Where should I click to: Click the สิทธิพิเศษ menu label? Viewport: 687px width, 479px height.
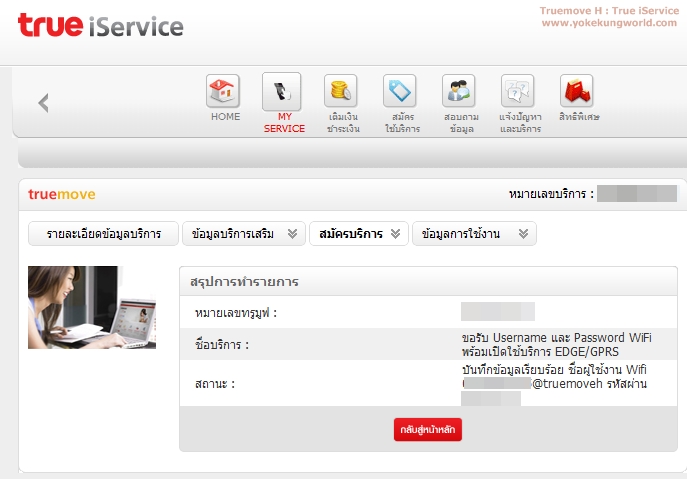coord(579,117)
